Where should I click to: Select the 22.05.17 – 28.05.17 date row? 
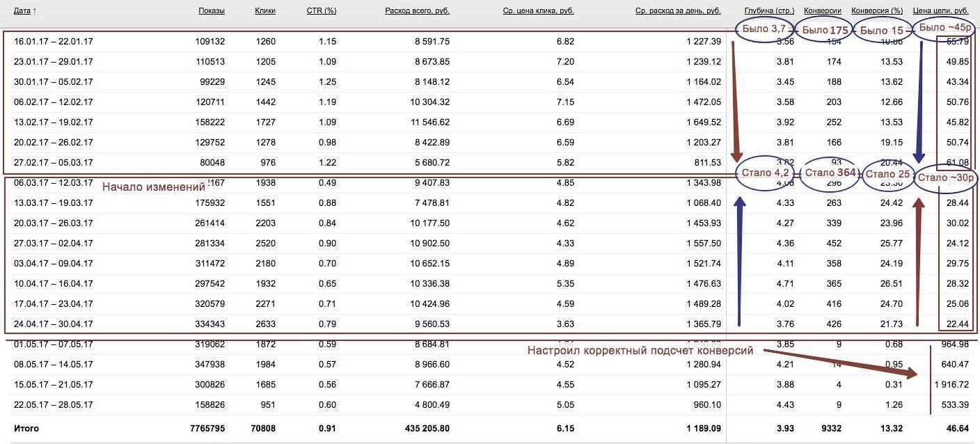[x=53, y=405]
